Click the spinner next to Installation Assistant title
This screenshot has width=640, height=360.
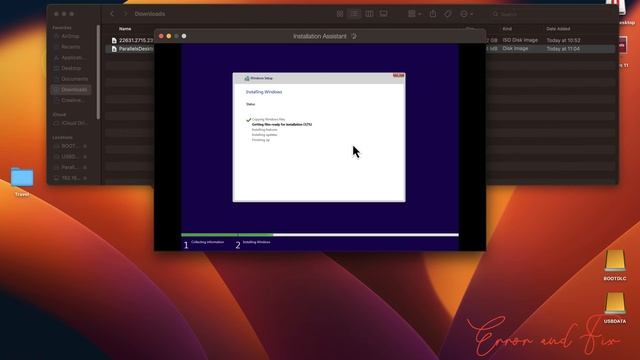point(354,36)
